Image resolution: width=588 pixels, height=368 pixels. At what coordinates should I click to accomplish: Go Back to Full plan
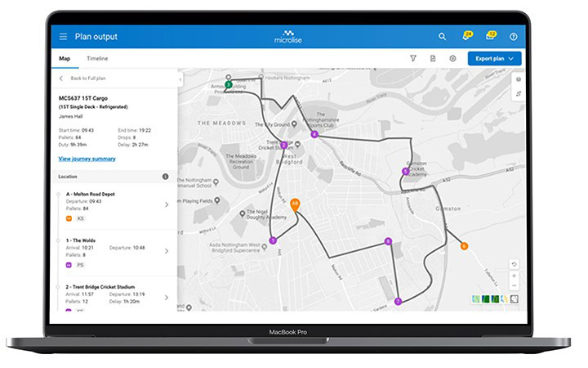tap(86, 78)
